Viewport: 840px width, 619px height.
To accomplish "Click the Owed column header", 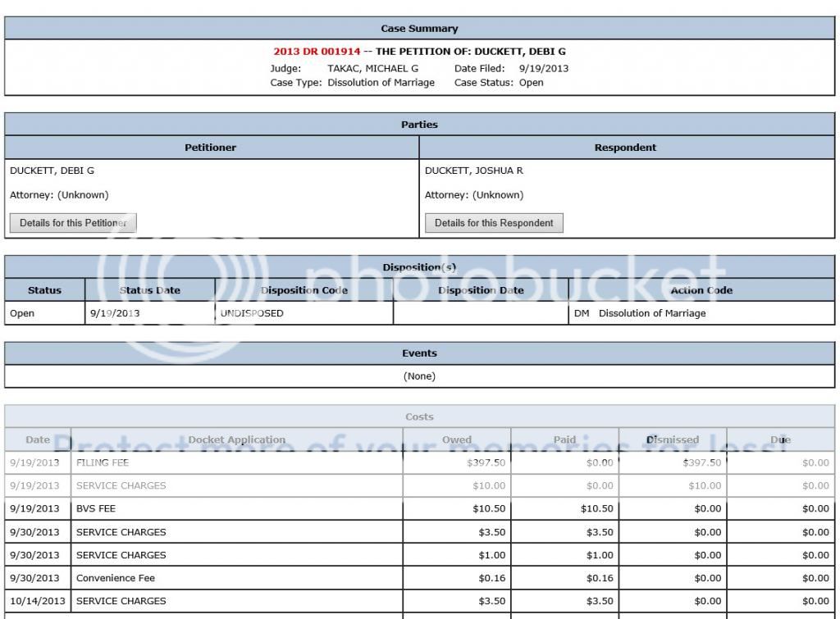I will point(457,439).
